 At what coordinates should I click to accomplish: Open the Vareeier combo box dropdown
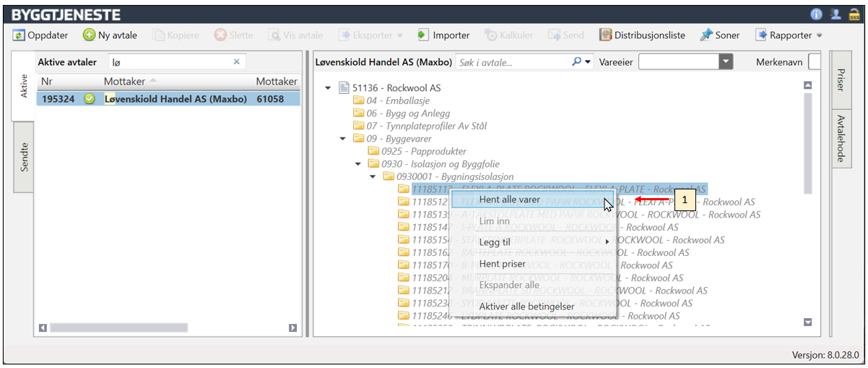[x=726, y=62]
